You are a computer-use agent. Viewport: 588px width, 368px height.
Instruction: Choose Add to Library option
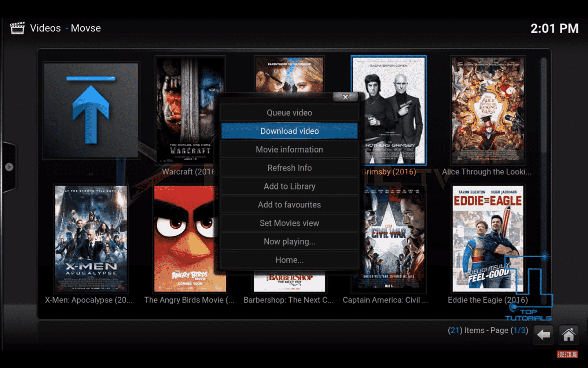[290, 186]
